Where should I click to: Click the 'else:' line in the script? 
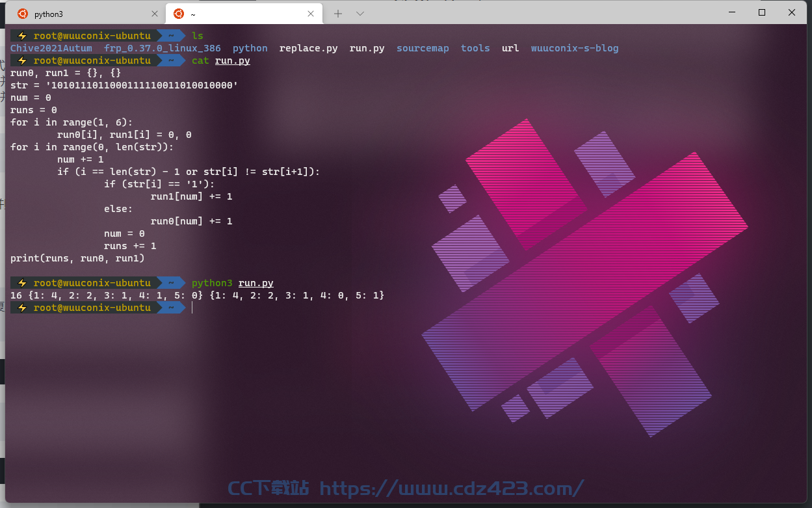(118, 209)
